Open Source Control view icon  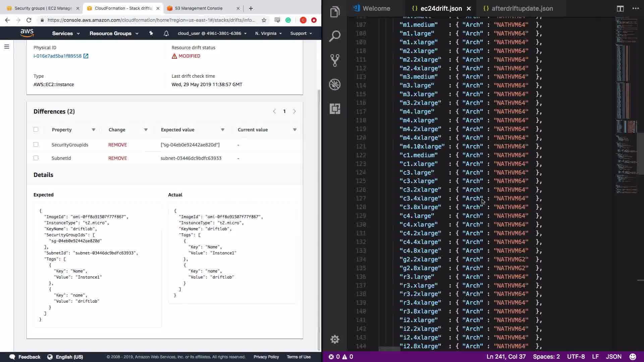pos(335,60)
